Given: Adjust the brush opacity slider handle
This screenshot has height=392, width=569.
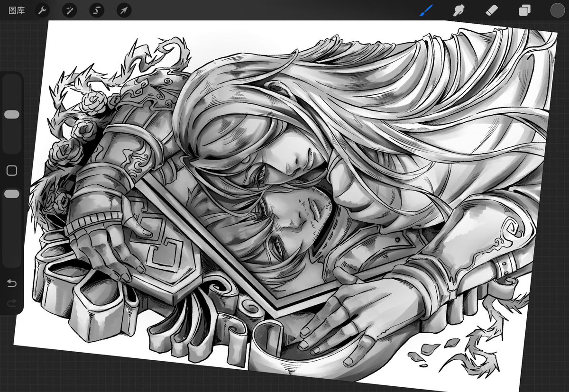Looking at the screenshot, I should click(x=11, y=194).
